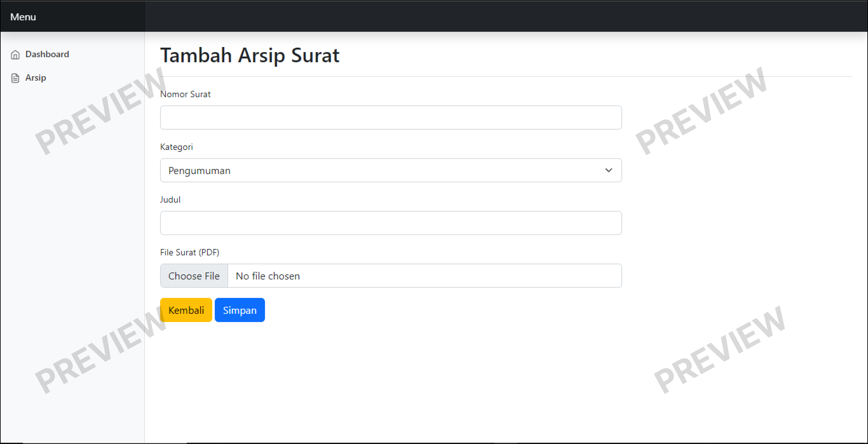Focus the Judul input field
868x444 pixels.
(391, 223)
